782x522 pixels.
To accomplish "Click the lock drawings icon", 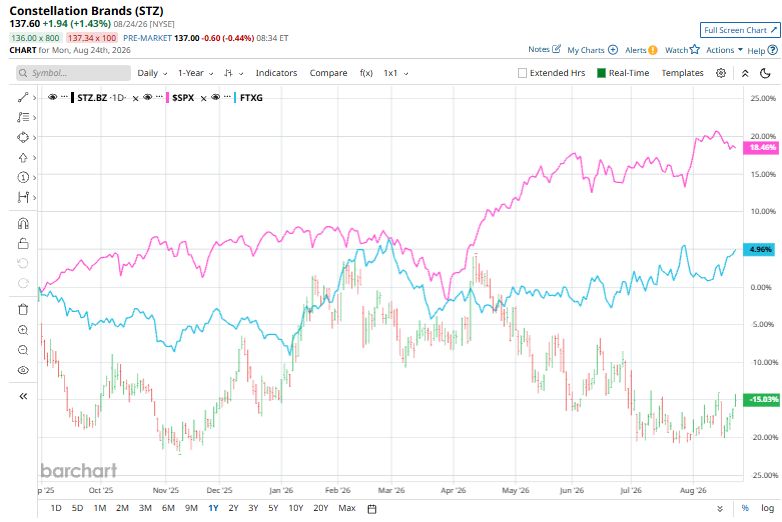I will pos(23,243).
